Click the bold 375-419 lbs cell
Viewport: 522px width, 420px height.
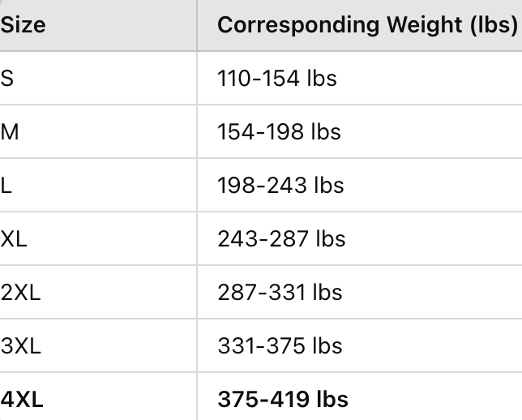point(282,399)
